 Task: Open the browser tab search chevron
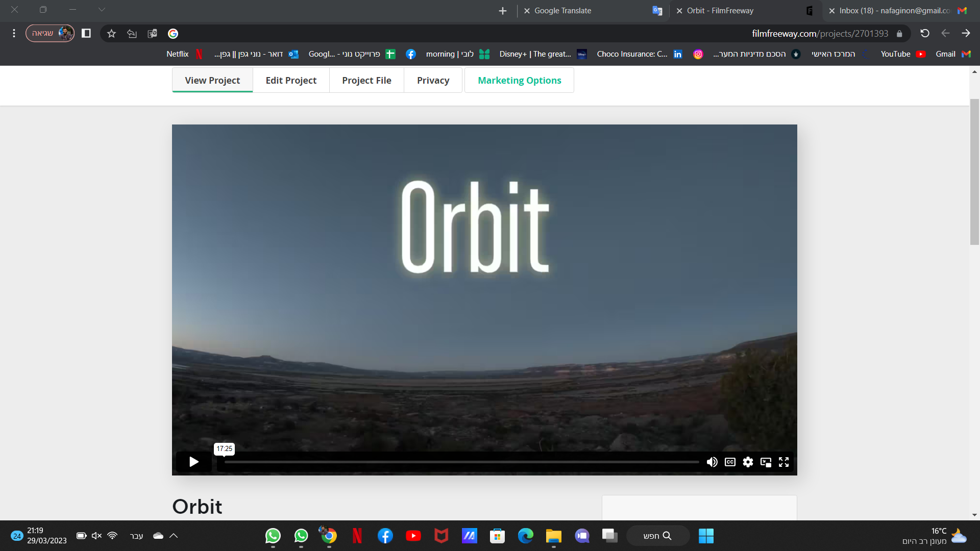102,9
